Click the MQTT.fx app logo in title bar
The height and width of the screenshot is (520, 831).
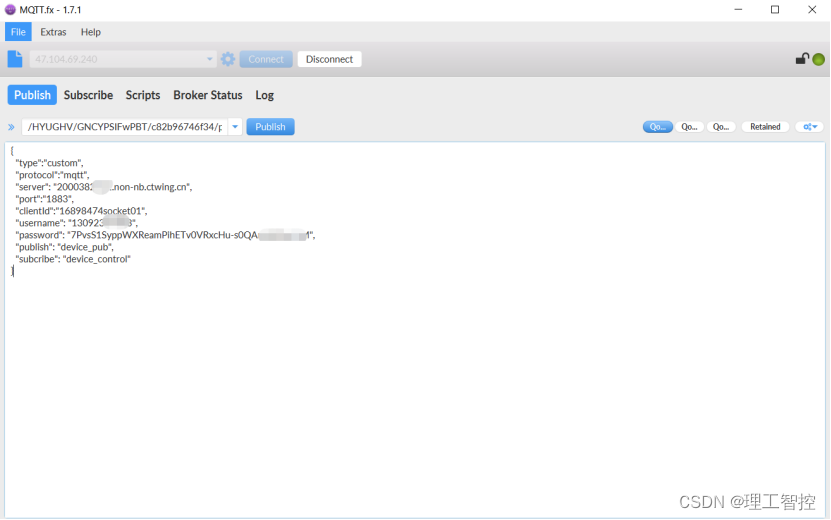click(10, 10)
